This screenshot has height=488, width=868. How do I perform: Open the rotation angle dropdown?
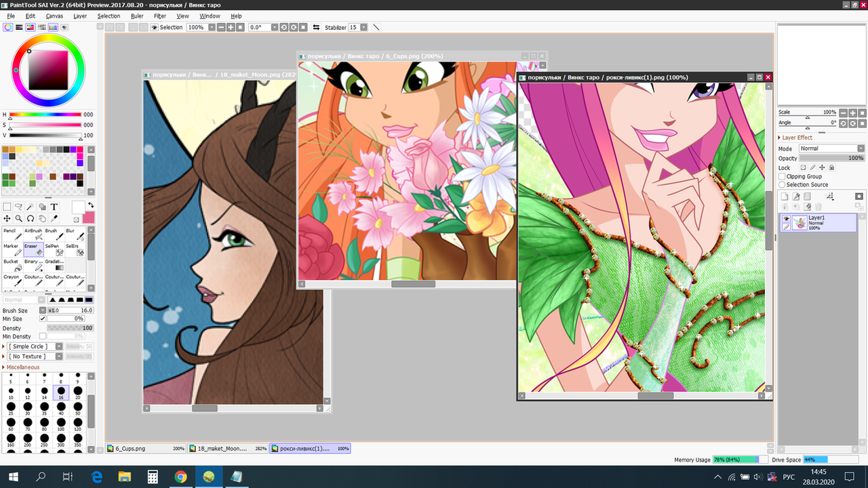(x=275, y=28)
